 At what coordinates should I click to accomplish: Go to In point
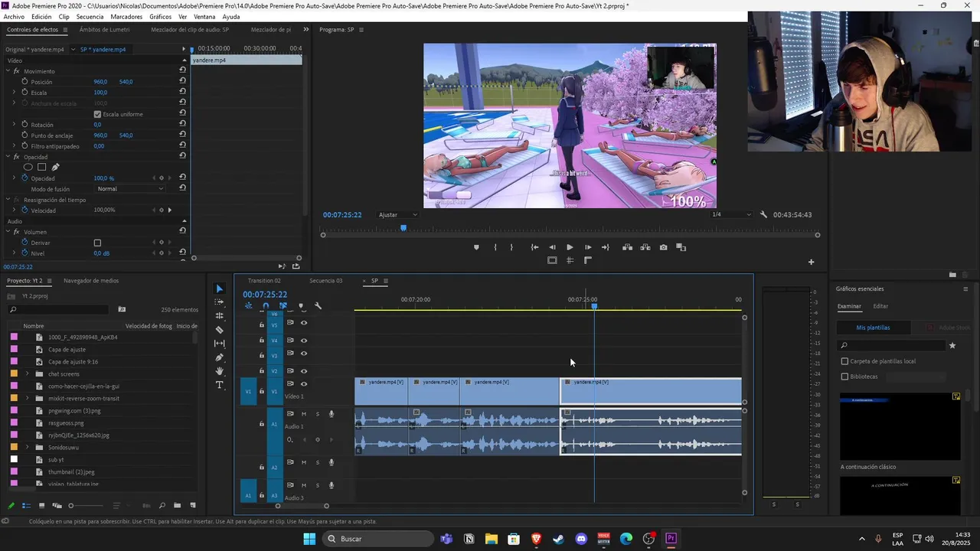pyautogui.click(x=534, y=247)
